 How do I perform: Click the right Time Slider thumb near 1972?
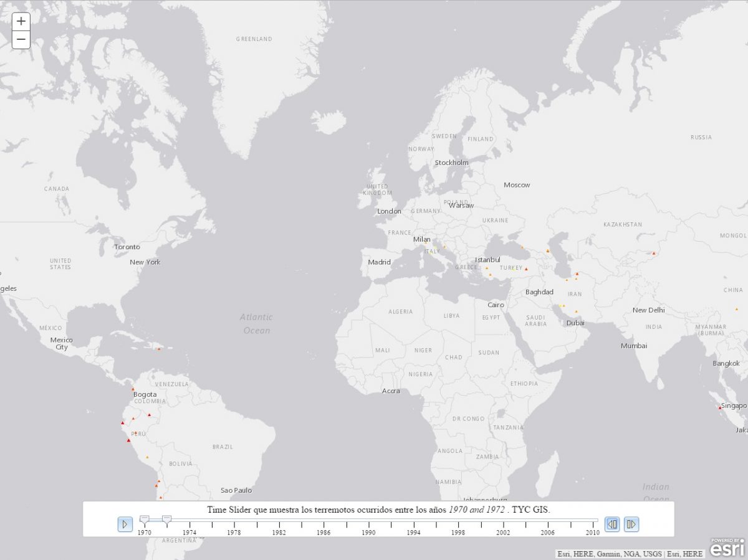(167, 518)
